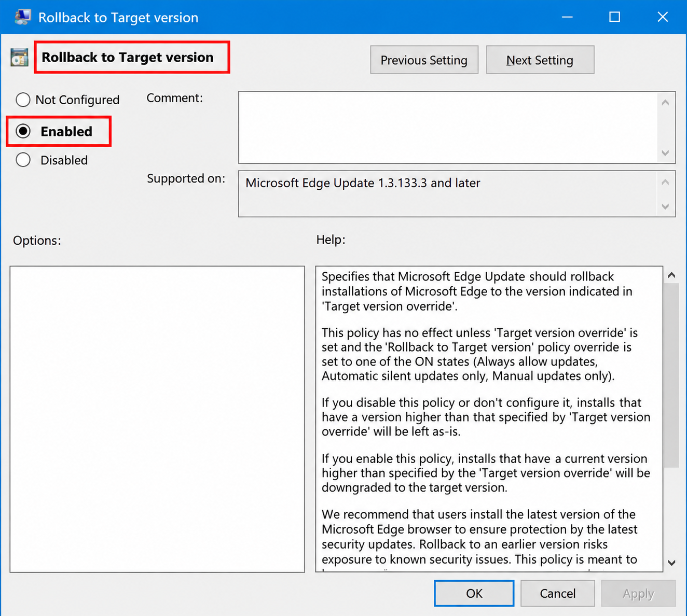The height and width of the screenshot is (616, 687).
Task: Confirm with the OK button
Action: tap(474, 593)
